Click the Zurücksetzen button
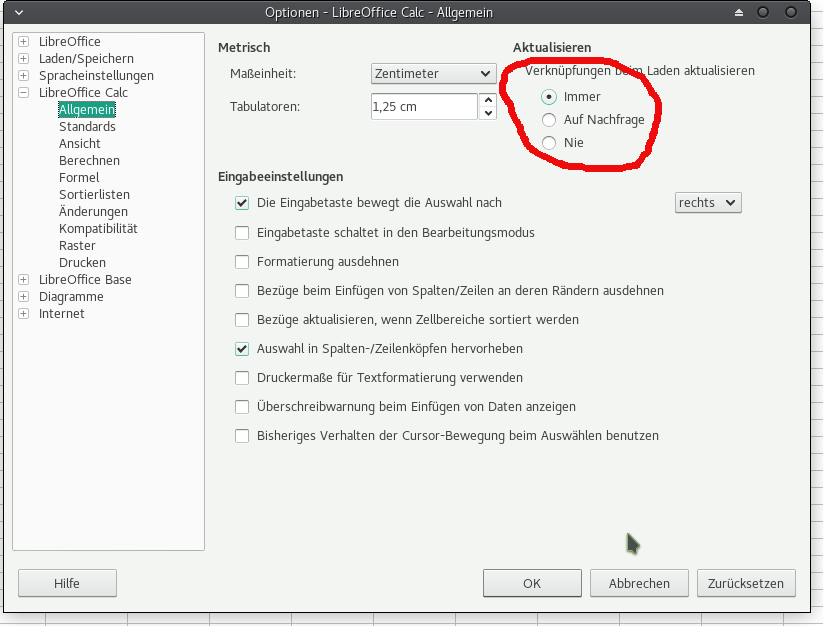The image size is (823, 626). coord(746,583)
